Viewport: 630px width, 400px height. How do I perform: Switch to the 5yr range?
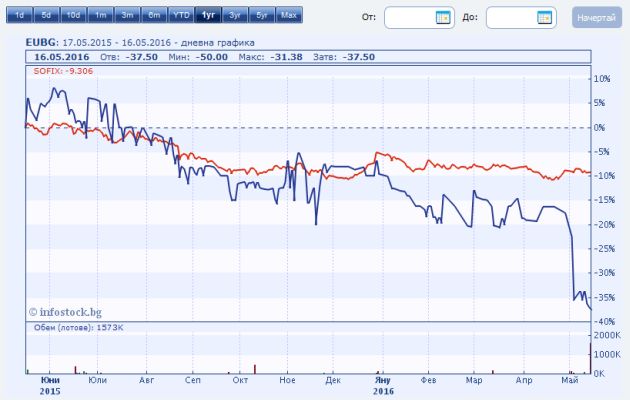point(261,16)
